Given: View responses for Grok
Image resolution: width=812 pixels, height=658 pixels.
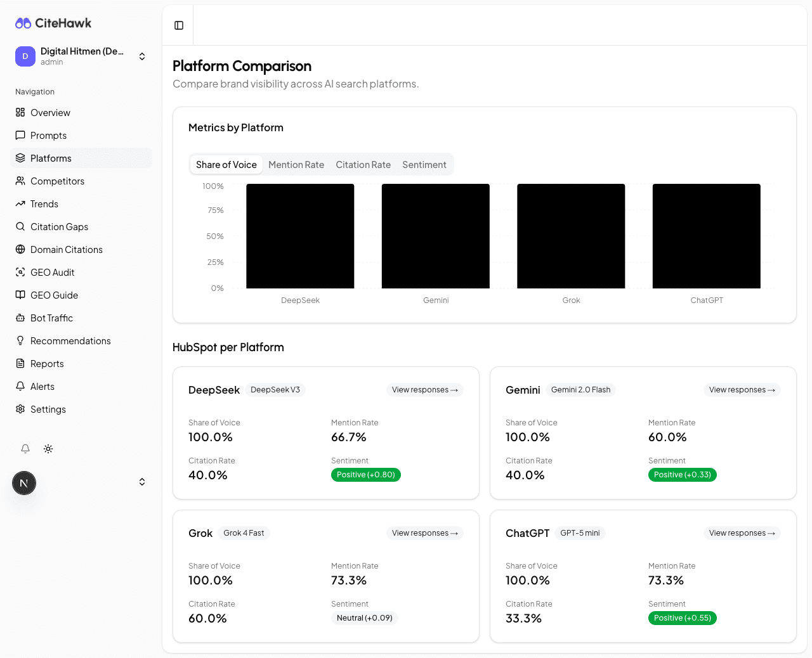Looking at the screenshot, I should 424,533.
